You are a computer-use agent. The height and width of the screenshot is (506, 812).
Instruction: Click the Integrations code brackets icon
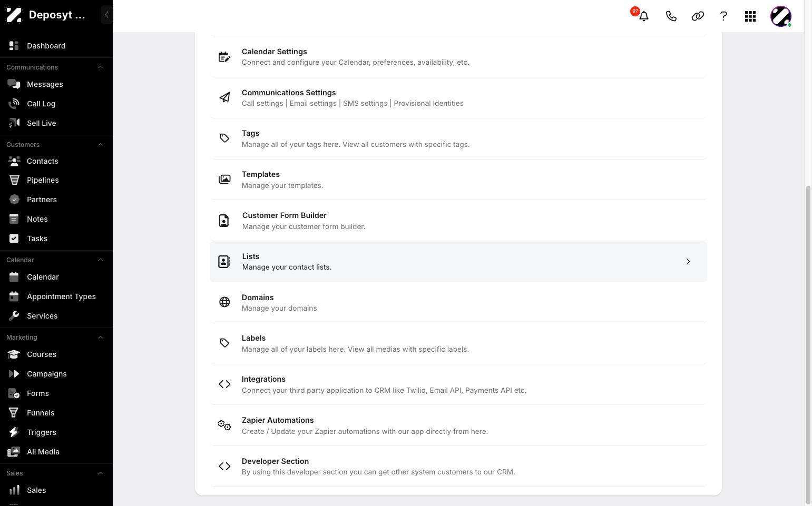(224, 384)
